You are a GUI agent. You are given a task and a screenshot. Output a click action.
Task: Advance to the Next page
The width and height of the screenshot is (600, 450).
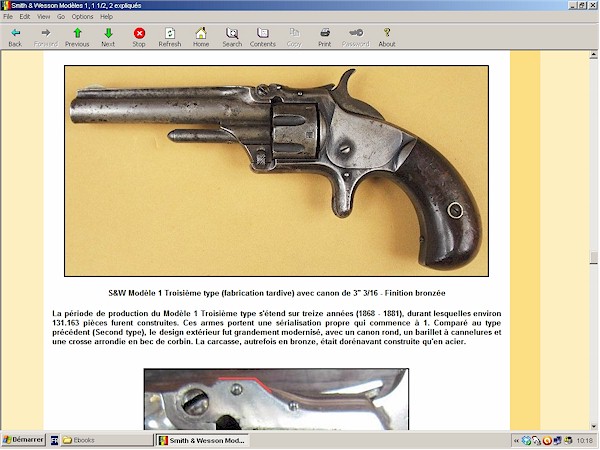(x=108, y=38)
